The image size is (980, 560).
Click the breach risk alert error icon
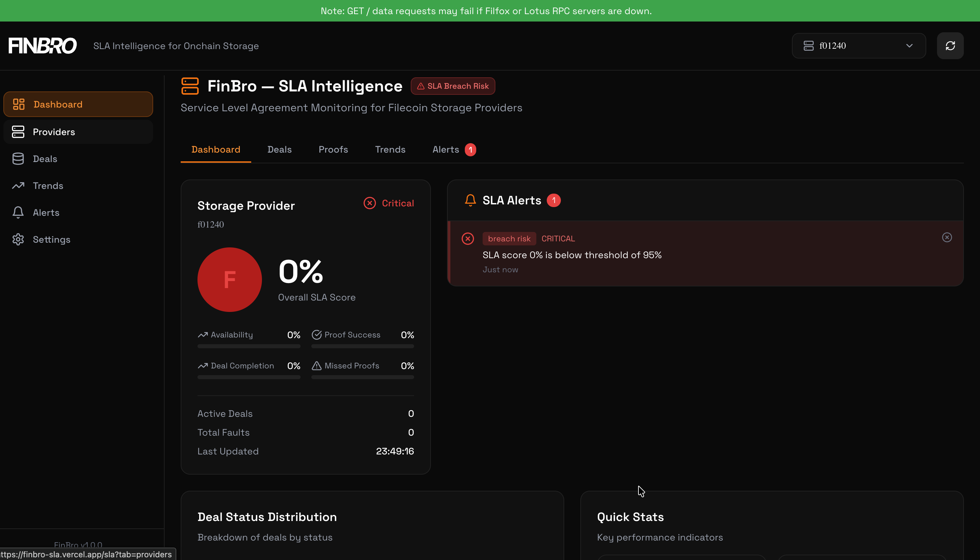pos(467,239)
